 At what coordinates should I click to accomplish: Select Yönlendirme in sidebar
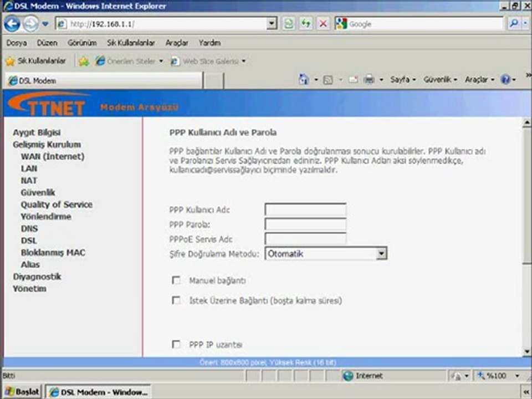click(46, 217)
